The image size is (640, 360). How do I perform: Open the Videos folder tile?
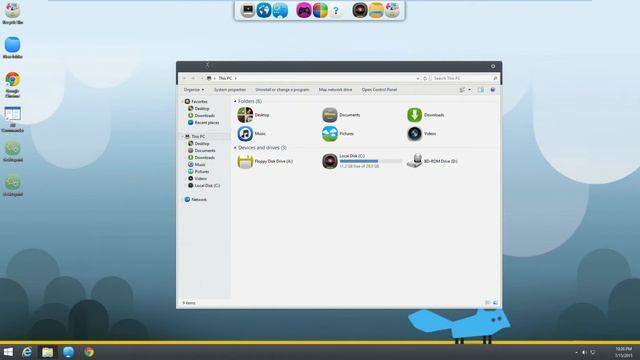click(x=421, y=133)
